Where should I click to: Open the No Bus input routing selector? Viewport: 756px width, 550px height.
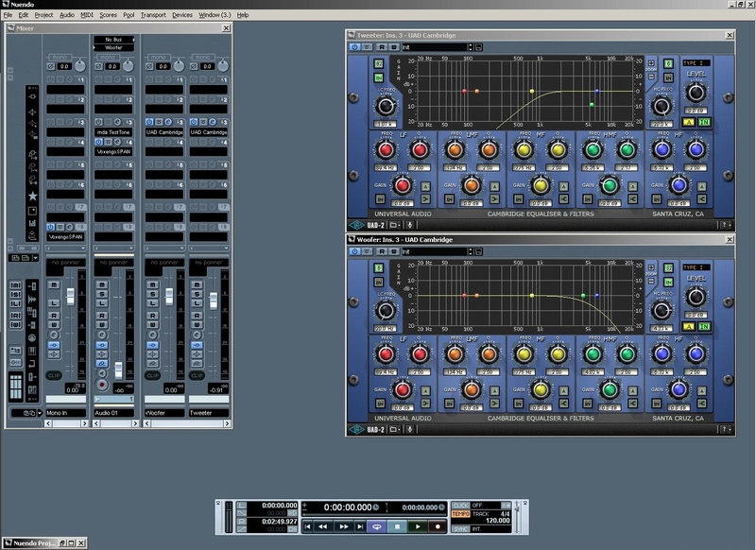113,40
